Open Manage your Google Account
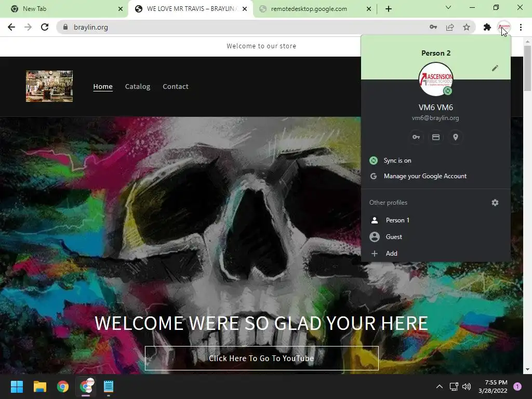 pyautogui.click(x=436, y=176)
